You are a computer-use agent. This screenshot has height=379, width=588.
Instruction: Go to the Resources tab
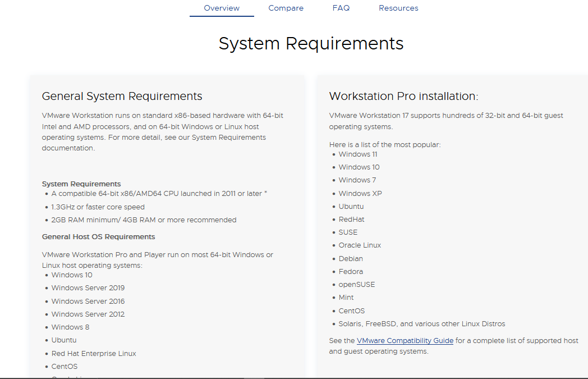pos(398,8)
